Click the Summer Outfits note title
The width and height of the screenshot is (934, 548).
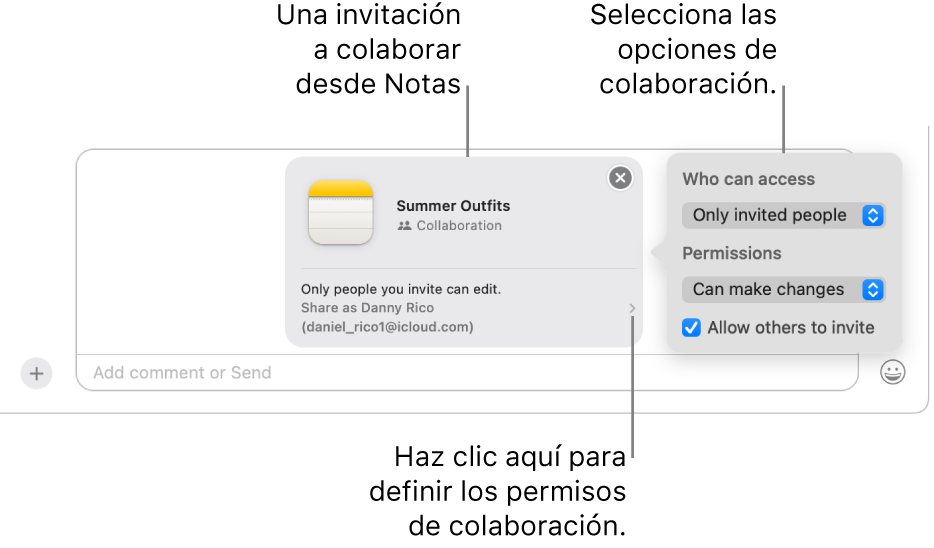click(453, 206)
